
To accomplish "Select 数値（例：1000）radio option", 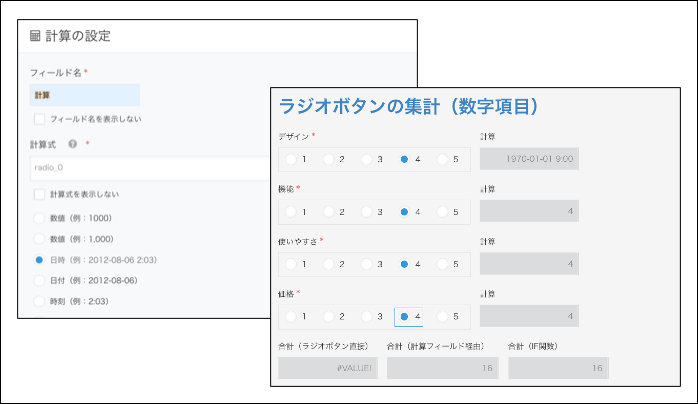I will [x=39, y=218].
